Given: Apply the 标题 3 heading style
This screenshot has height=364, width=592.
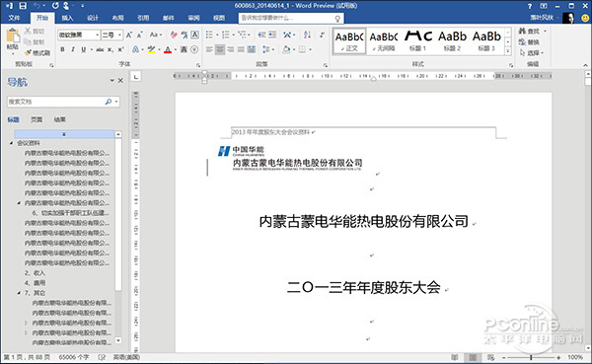Looking at the screenshot, I should pos(486,40).
